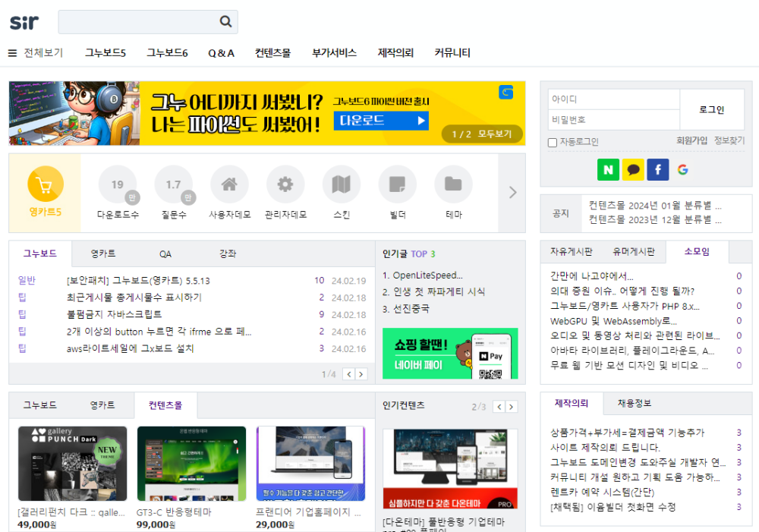Select the 채용정보 tab

point(635,403)
